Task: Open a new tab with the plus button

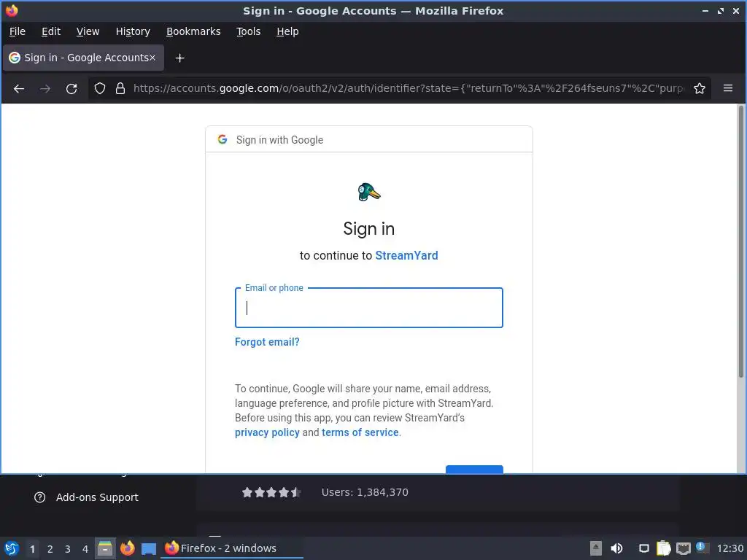Action: point(179,58)
